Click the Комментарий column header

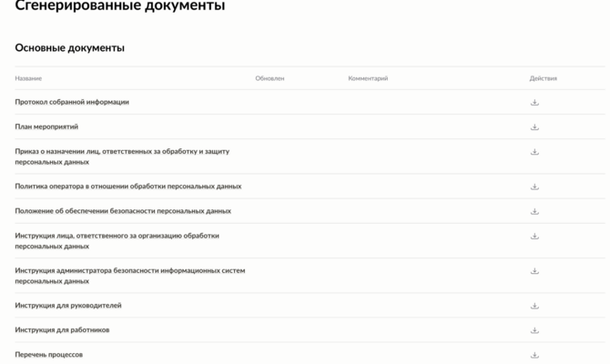368,78
